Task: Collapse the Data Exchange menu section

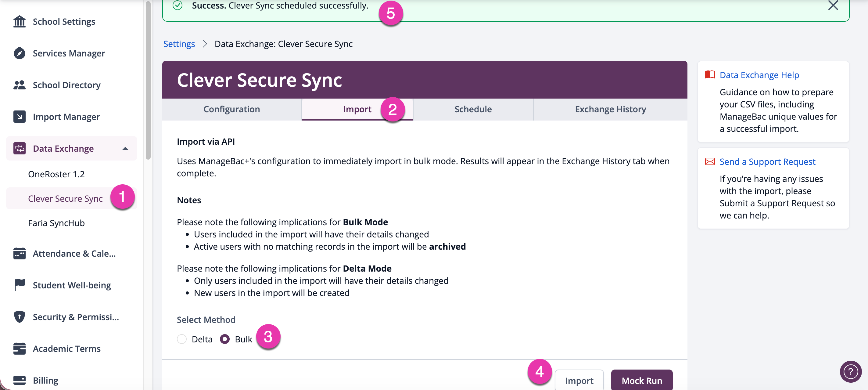Action: 125,148
